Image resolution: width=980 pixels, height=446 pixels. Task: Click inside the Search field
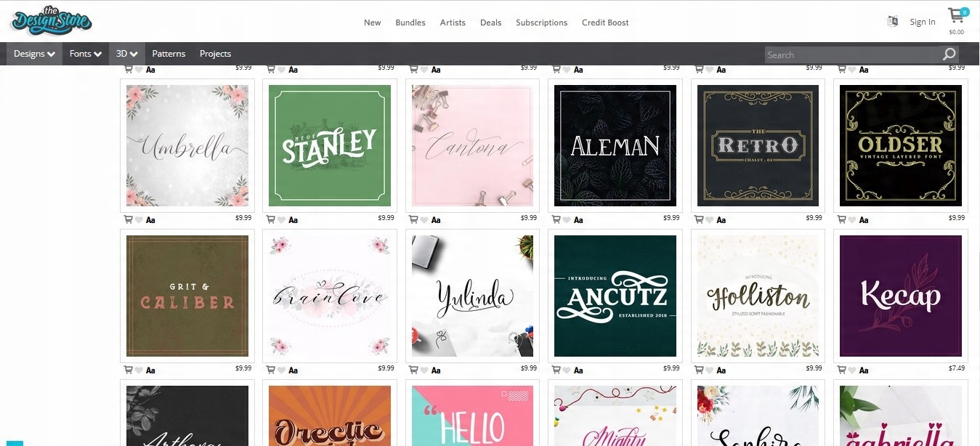point(853,54)
